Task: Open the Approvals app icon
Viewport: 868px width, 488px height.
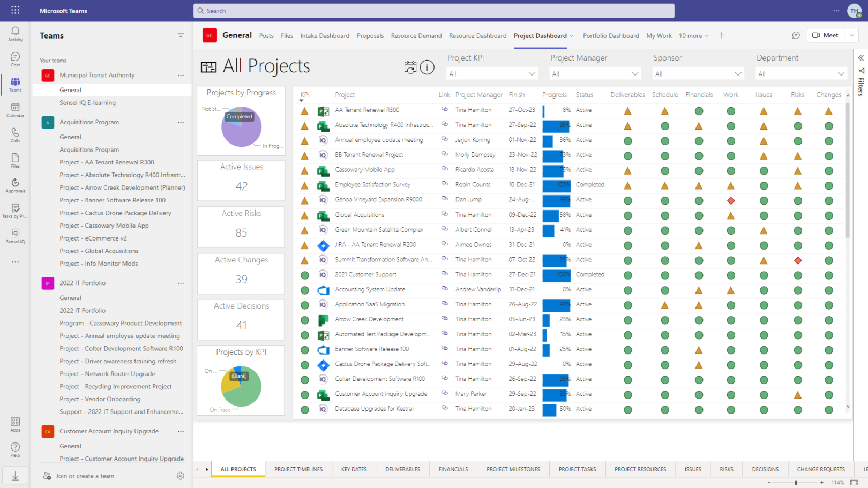Action: point(15,185)
